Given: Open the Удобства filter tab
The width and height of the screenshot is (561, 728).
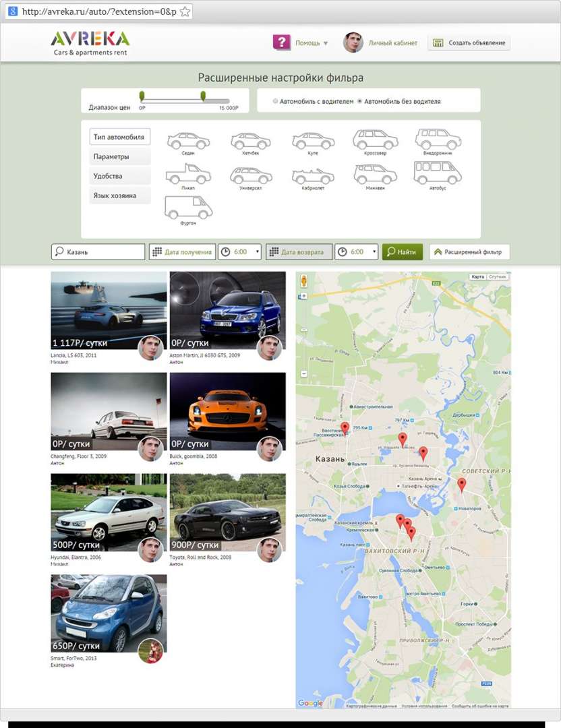Looking at the screenshot, I should pyautogui.click(x=119, y=176).
